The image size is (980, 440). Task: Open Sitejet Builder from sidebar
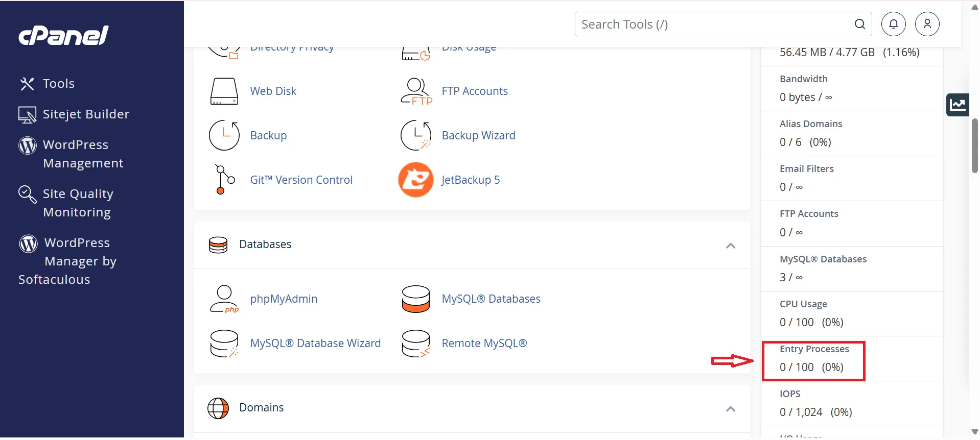[x=85, y=114]
